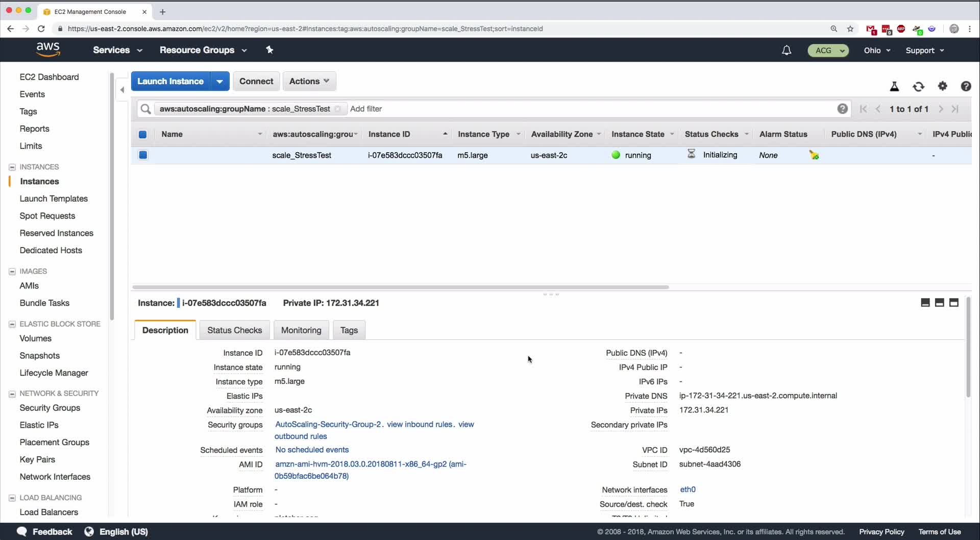Viewport: 980px width, 540px height.
Task: Go to next page of results
Action: click(941, 109)
